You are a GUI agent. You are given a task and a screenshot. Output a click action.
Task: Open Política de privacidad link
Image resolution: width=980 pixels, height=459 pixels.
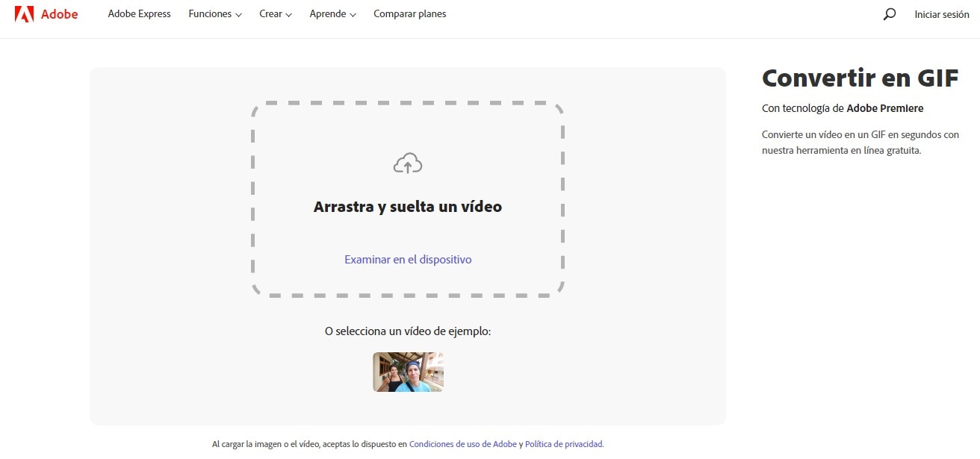pos(564,444)
